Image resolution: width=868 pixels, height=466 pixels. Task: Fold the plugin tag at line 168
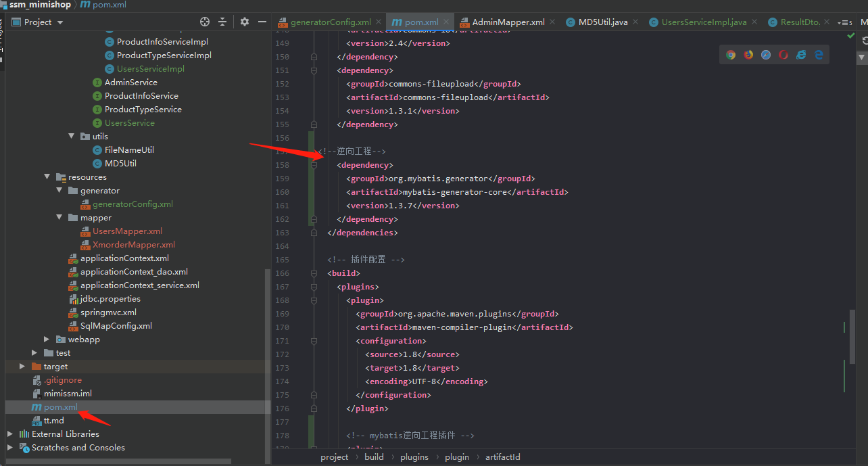(x=314, y=300)
